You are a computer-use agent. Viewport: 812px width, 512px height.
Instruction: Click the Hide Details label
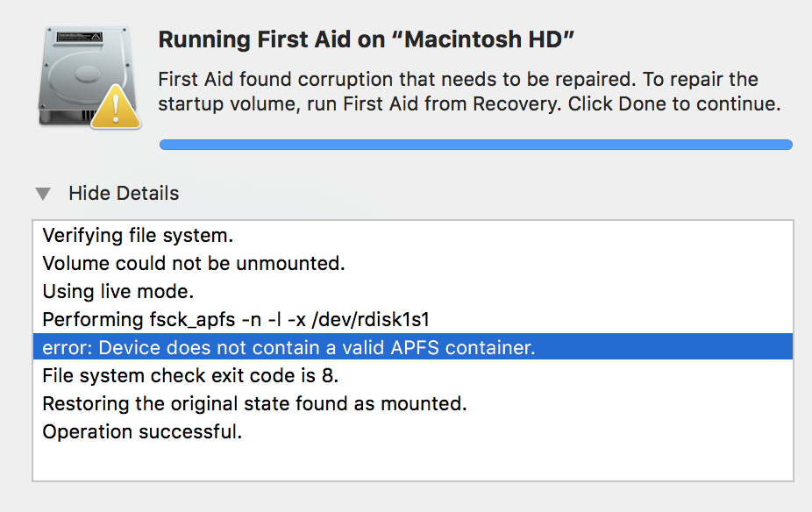pyautogui.click(x=124, y=193)
